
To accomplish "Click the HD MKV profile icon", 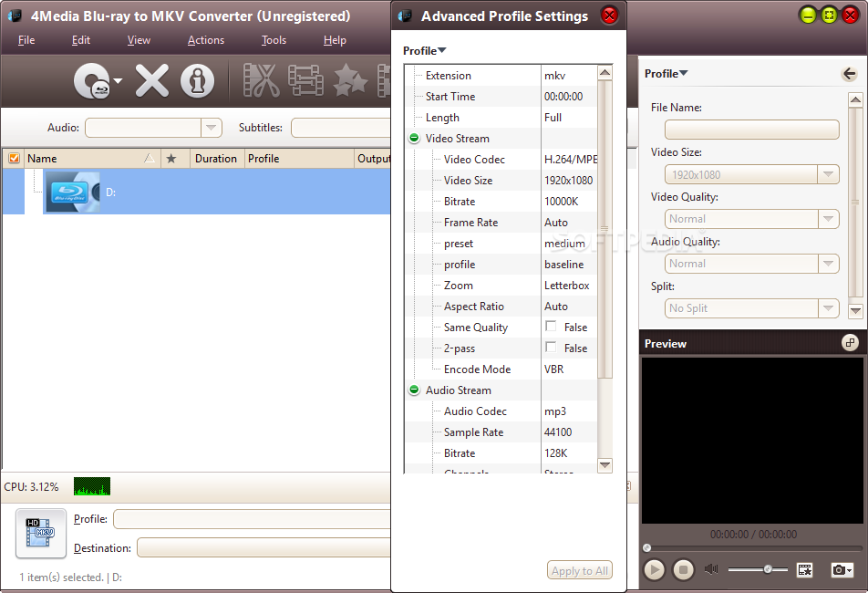I will 41,533.
